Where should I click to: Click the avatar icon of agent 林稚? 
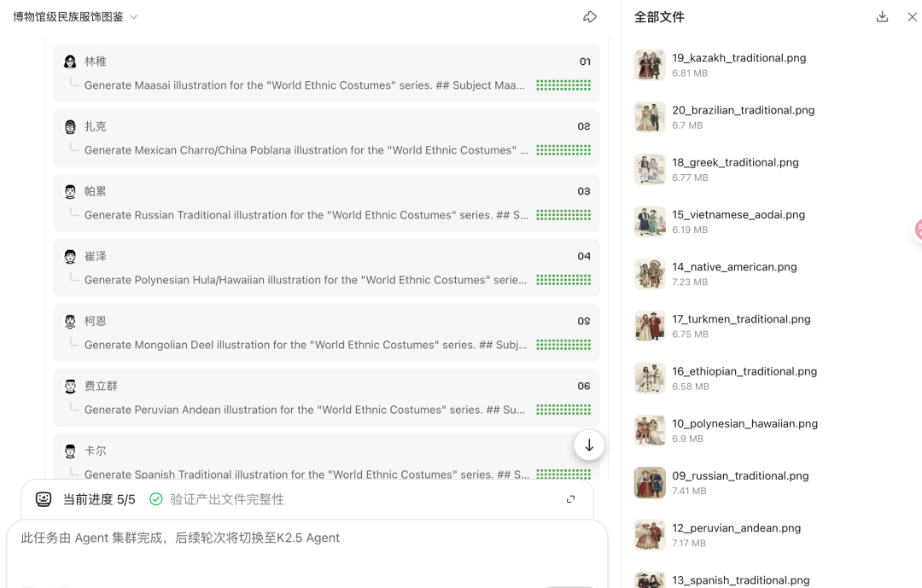(70, 61)
